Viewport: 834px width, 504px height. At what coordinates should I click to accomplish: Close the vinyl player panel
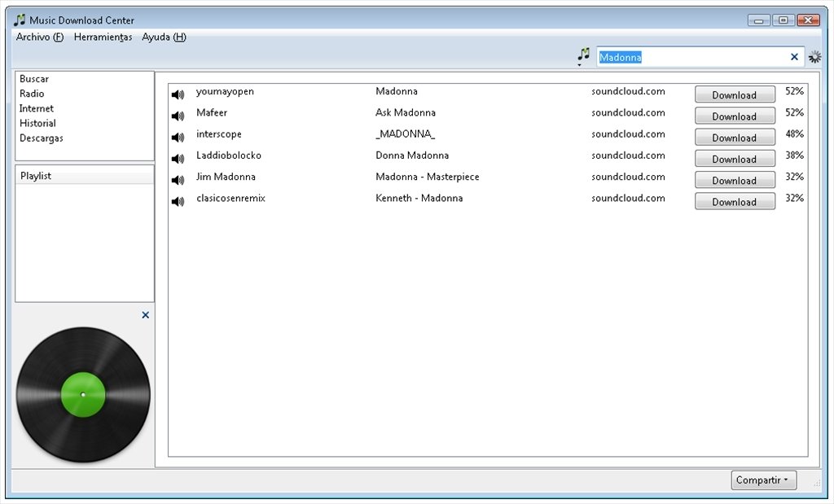tap(145, 315)
